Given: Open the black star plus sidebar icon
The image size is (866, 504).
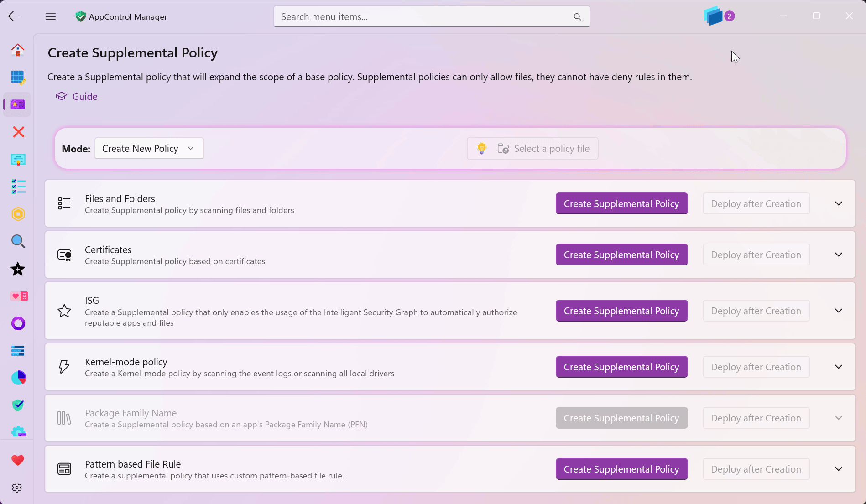Looking at the screenshot, I should (18, 269).
